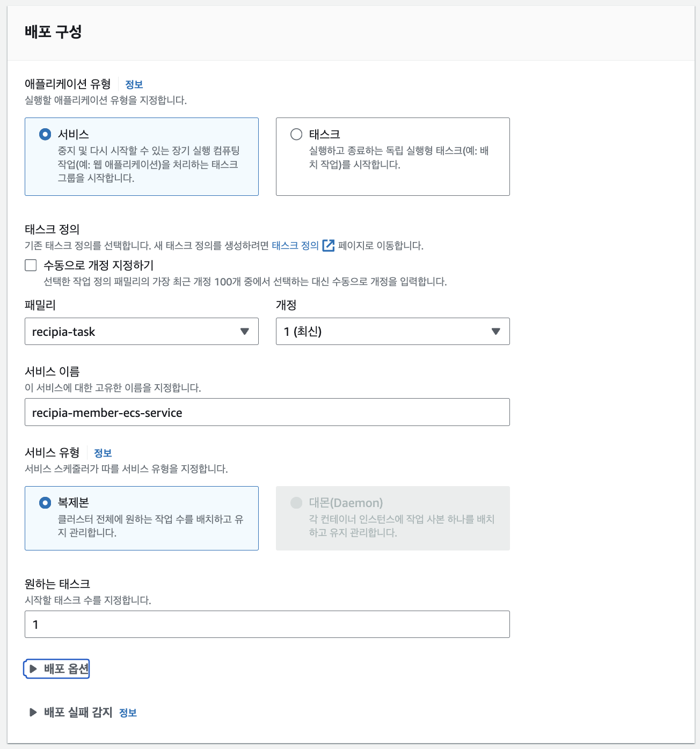Enable 수동으로 개정 지정하기 checkbox

[x=31, y=265]
